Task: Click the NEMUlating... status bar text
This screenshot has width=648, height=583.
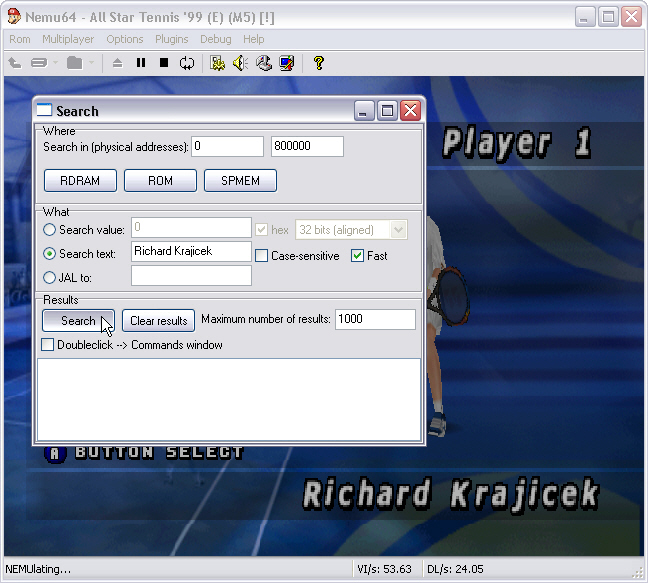Action: click(x=38, y=569)
